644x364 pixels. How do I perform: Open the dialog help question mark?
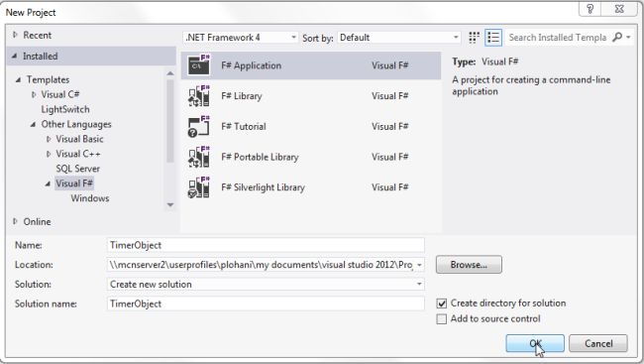pos(590,9)
